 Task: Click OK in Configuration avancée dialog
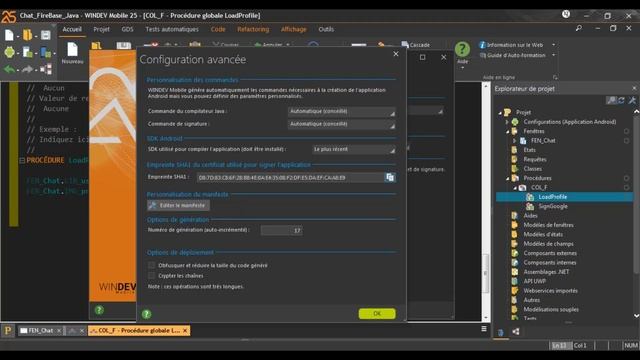(377, 313)
